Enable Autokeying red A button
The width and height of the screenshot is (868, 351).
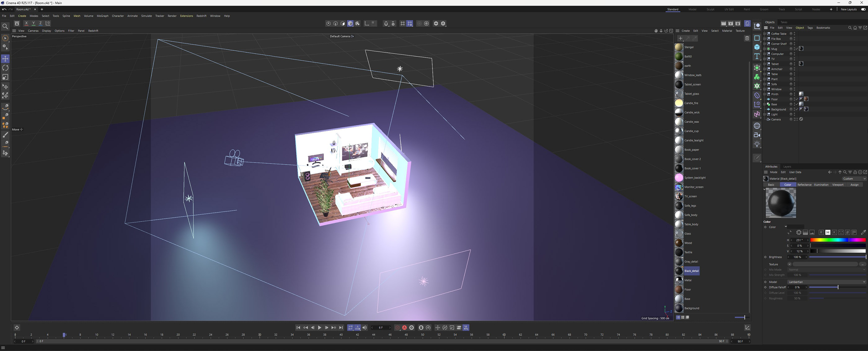pyautogui.click(x=404, y=327)
